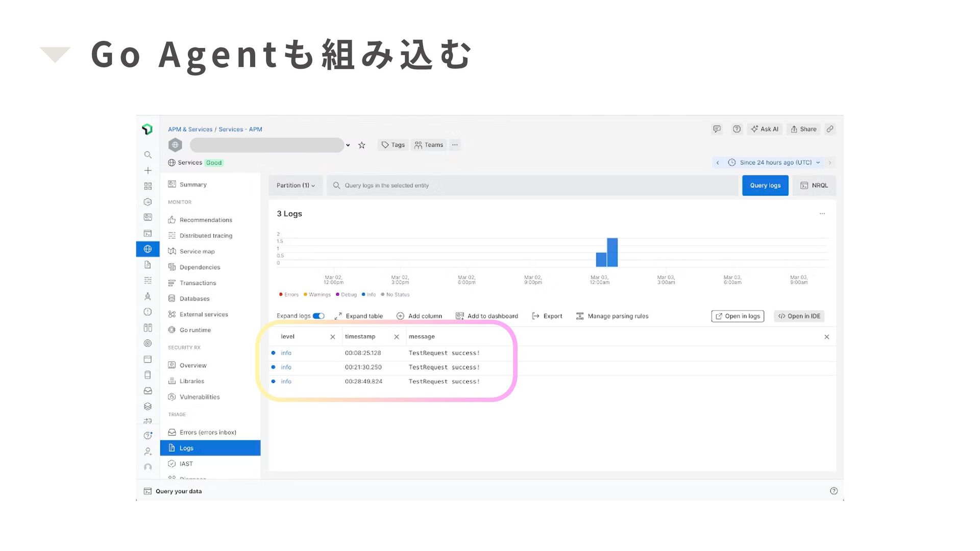Open the Partition (1) dropdown
This screenshot has height=551, width=980.
click(x=296, y=186)
